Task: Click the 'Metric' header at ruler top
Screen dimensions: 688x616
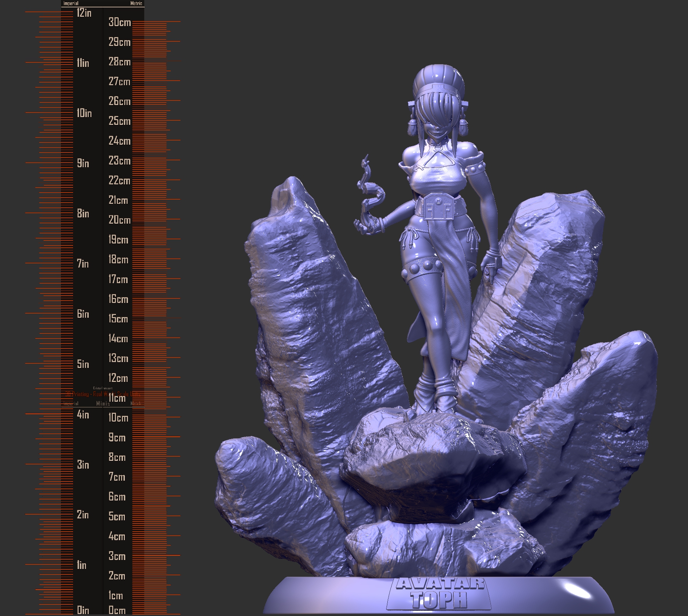Action: coord(137,3)
